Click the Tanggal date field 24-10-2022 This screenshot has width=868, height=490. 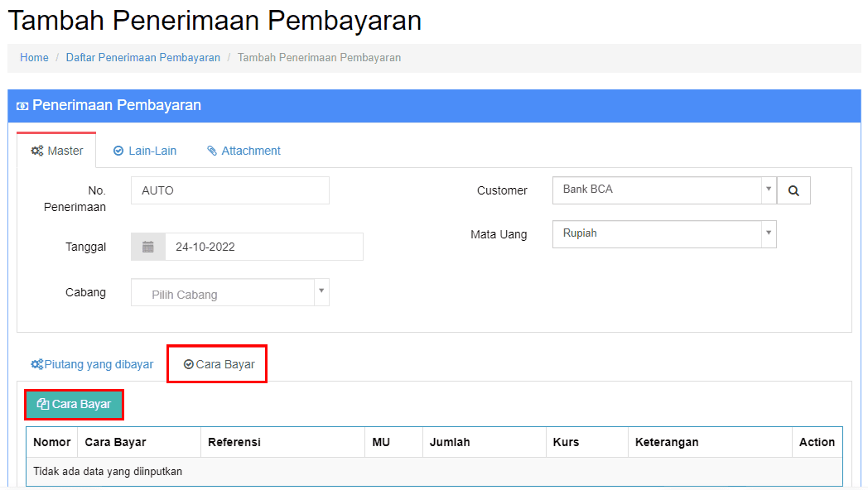[264, 247]
